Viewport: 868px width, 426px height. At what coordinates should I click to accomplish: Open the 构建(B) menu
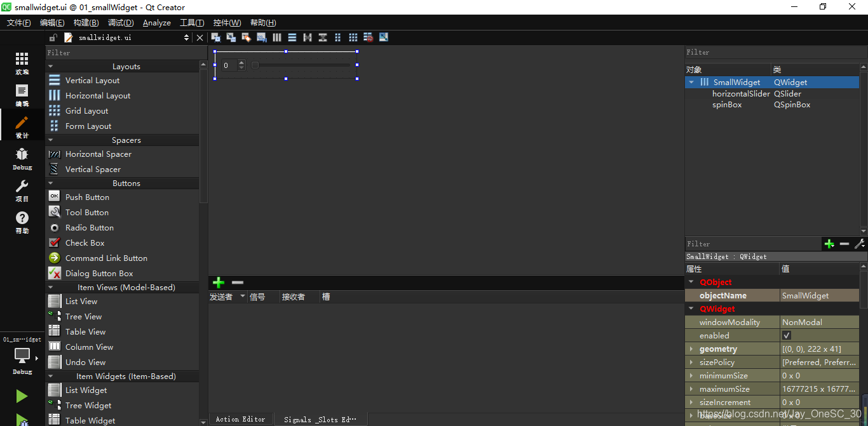pos(86,22)
